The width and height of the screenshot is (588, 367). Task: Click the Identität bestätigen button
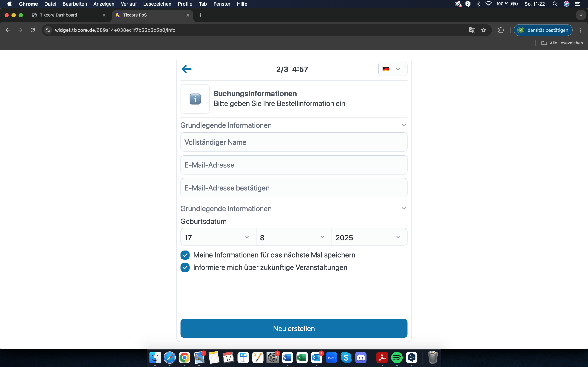click(543, 30)
